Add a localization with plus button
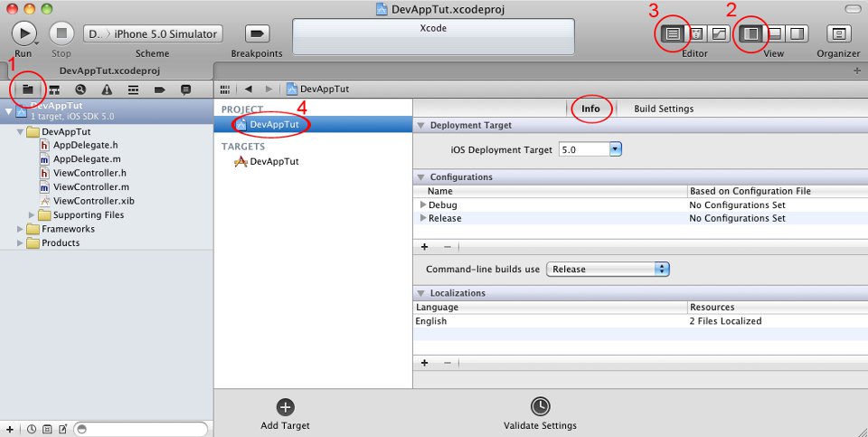868x437 pixels. coord(425,363)
